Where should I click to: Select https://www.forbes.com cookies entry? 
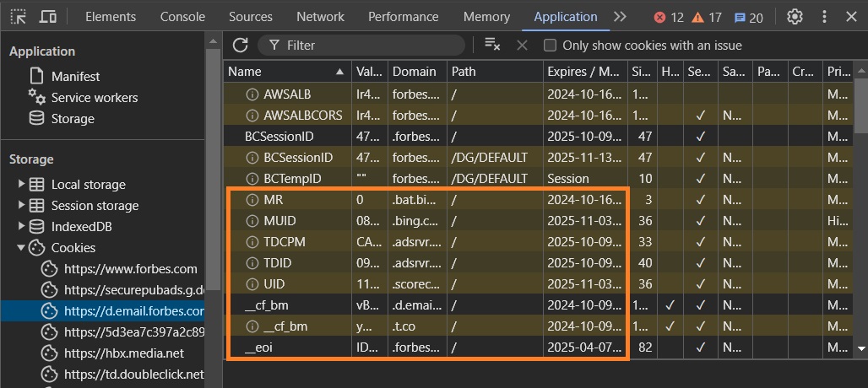click(x=130, y=269)
